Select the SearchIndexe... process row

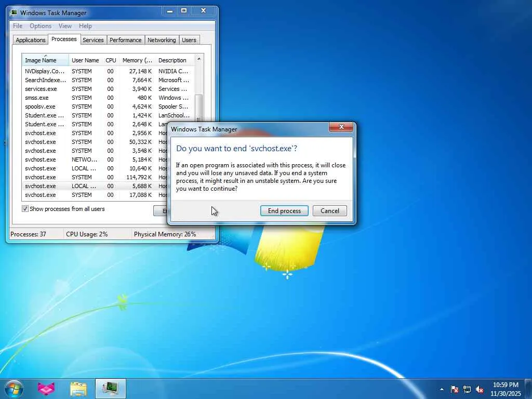tap(109, 80)
